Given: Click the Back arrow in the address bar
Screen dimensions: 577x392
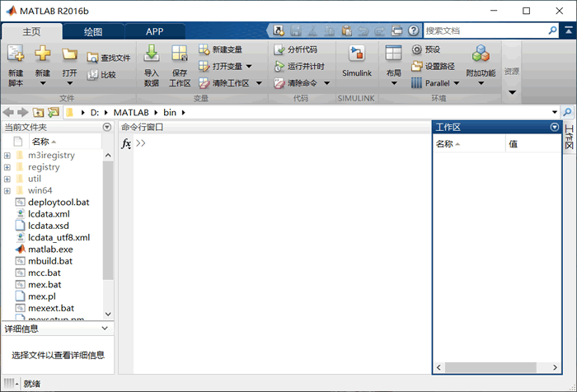Looking at the screenshot, I should pos(8,112).
